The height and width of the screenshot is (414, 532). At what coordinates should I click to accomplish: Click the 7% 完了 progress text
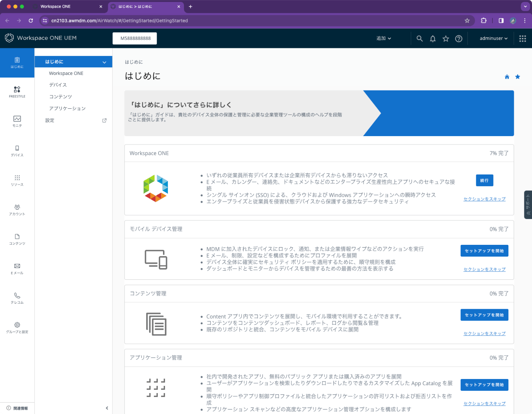click(499, 153)
